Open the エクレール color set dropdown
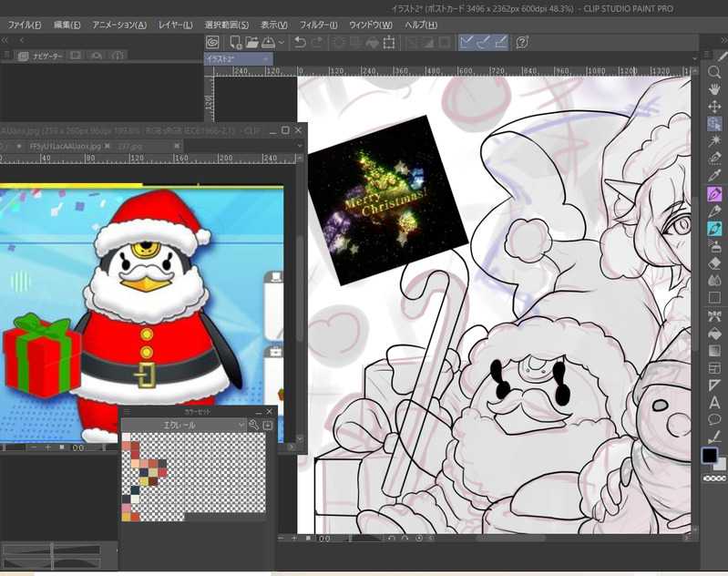The width and height of the screenshot is (728, 576). point(184,425)
